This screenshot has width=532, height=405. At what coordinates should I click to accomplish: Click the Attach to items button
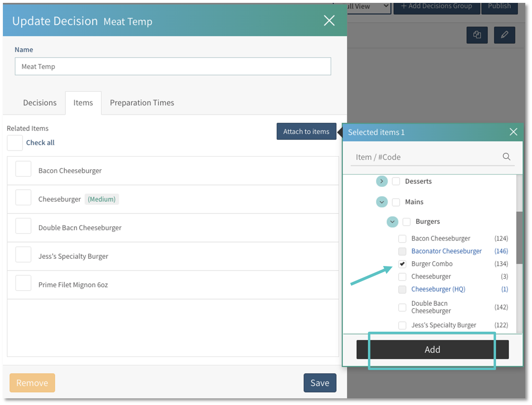[306, 131]
